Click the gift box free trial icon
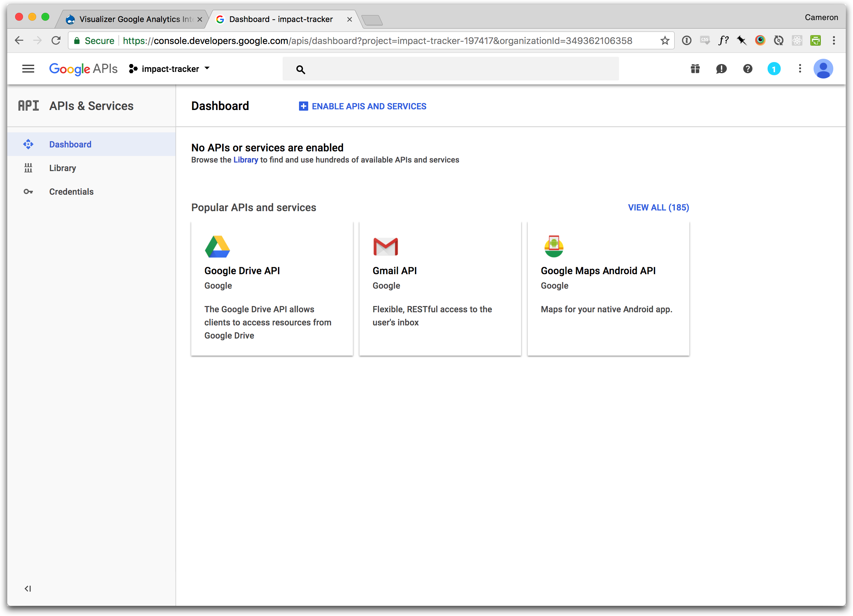Viewport: 853px width, 616px height. pos(695,69)
